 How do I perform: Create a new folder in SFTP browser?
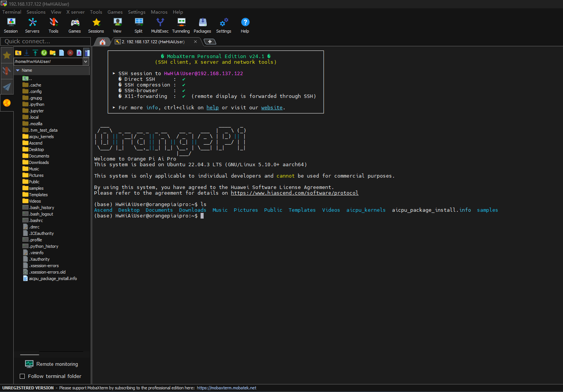[53, 53]
